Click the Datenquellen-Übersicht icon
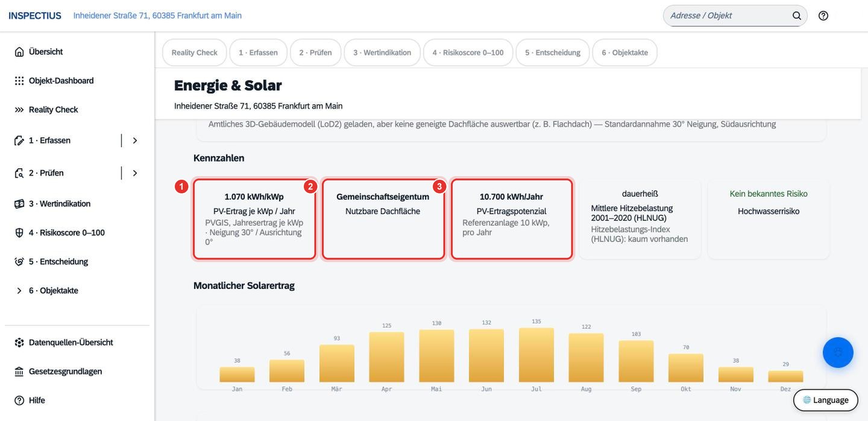This screenshot has width=868, height=421. pyautogui.click(x=19, y=343)
